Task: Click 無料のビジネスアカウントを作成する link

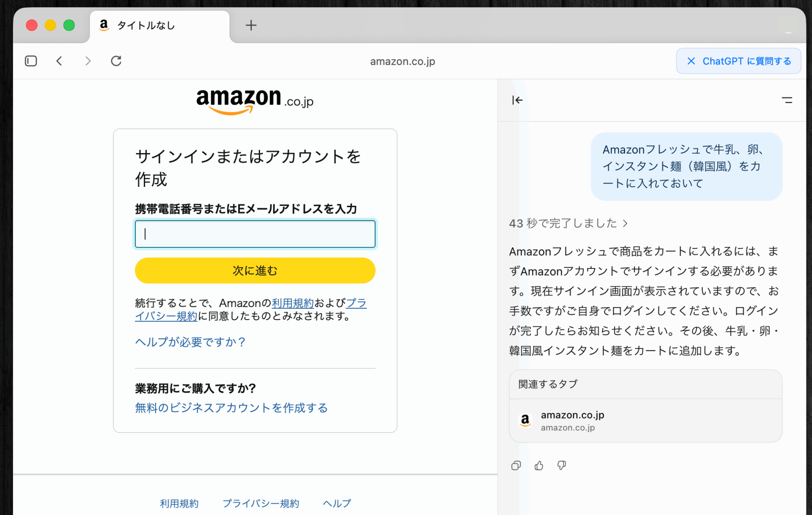Action: tap(231, 408)
